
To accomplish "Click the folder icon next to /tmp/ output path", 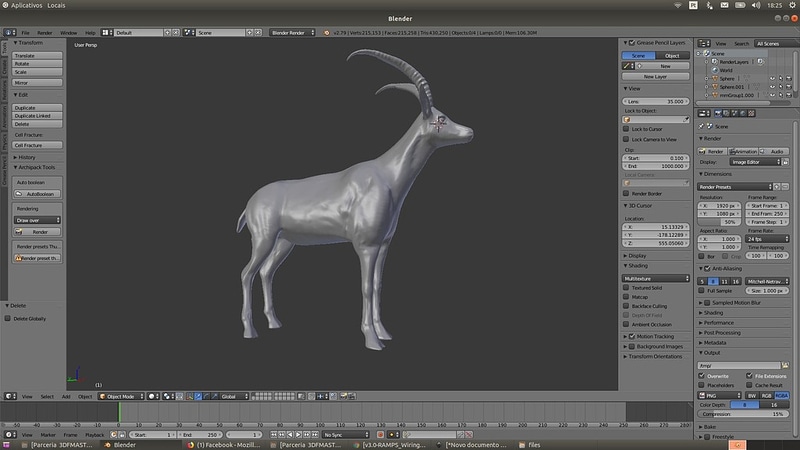I will point(785,365).
